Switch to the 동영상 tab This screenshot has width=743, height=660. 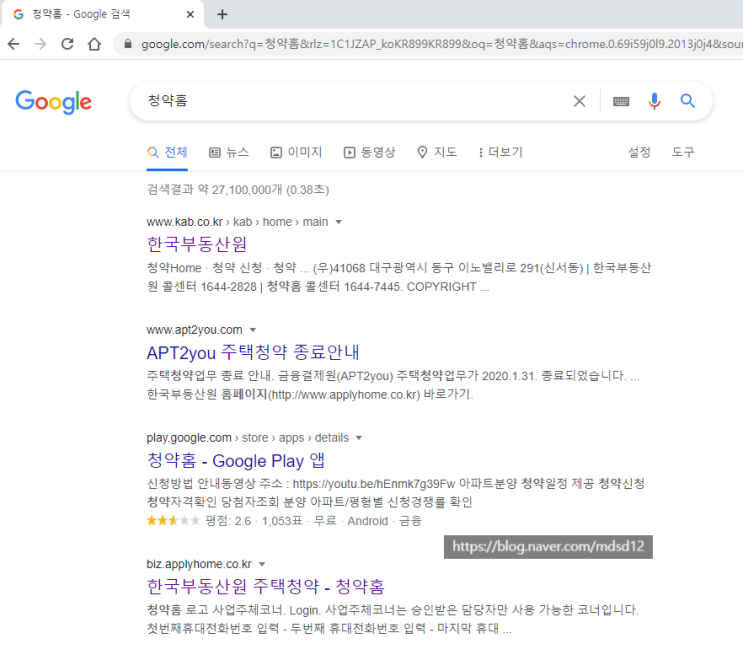coord(369,152)
